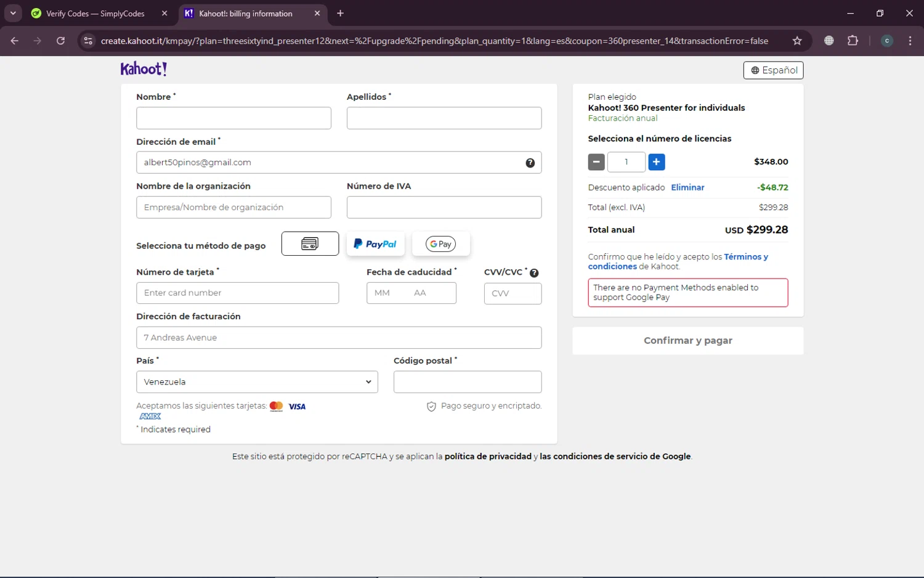Screen dimensions: 924x578
Task: Select credit card payment method icon
Action: [310, 244]
